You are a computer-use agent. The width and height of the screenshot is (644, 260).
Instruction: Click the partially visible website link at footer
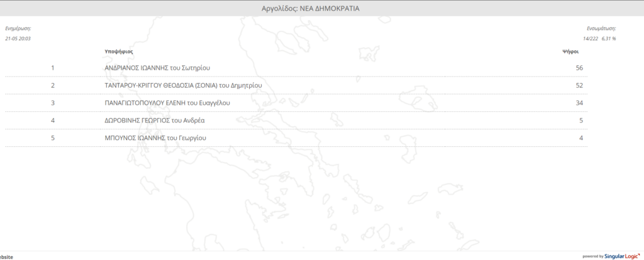pos(6,257)
